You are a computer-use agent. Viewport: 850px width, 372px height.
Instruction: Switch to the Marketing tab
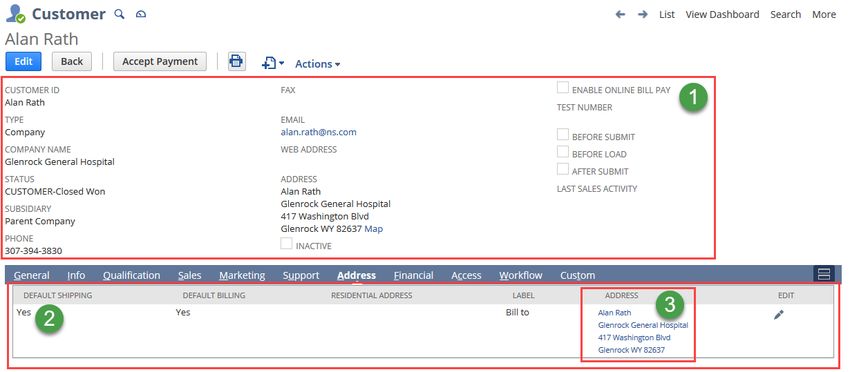tap(242, 275)
